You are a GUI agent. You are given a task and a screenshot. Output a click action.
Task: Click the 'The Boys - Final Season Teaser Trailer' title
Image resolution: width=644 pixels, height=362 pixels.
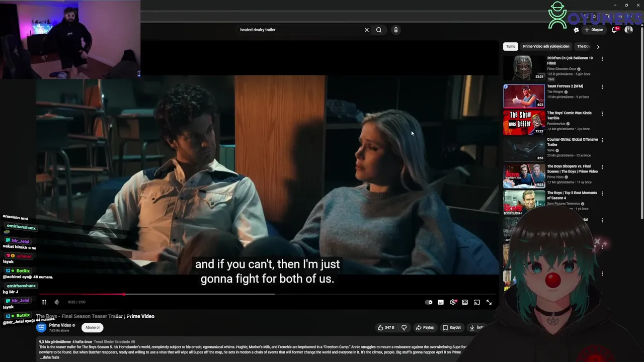(x=96, y=316)
